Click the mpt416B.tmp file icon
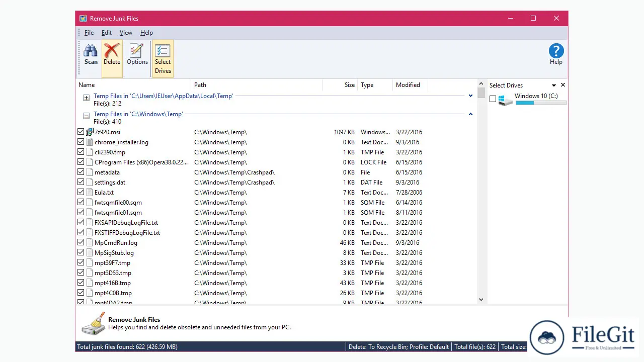Screen dimensions: 644x362 90,283
